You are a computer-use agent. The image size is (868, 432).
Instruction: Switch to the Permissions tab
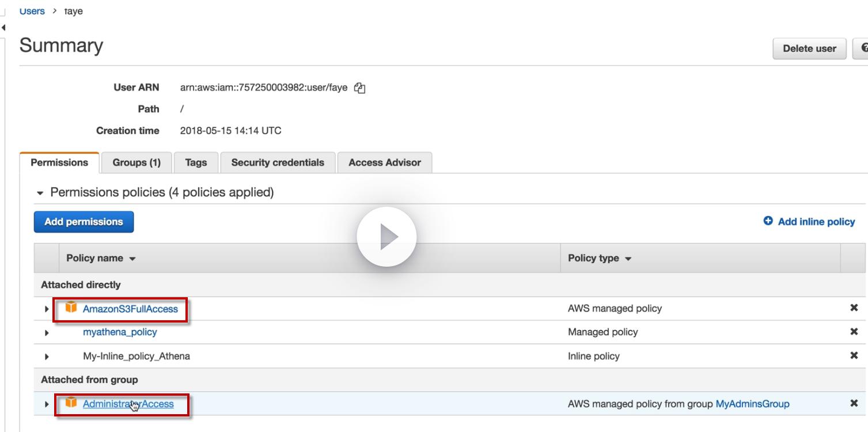(x=59, y=162)
